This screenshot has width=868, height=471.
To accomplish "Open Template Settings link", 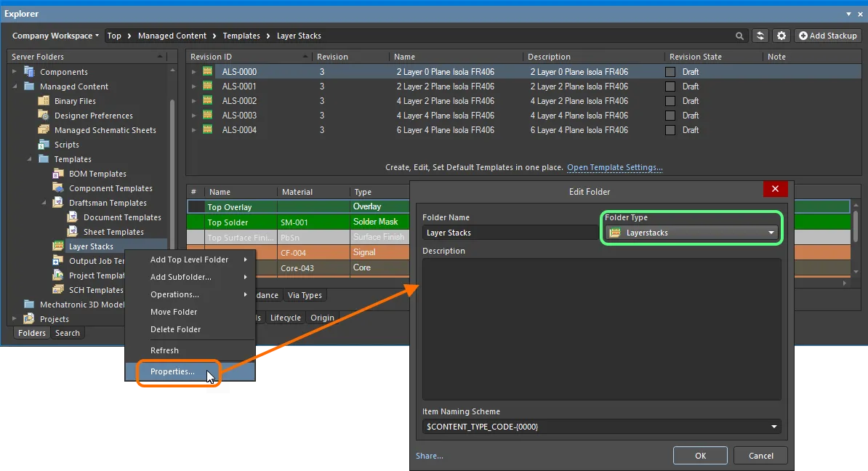I will (614, 167).
